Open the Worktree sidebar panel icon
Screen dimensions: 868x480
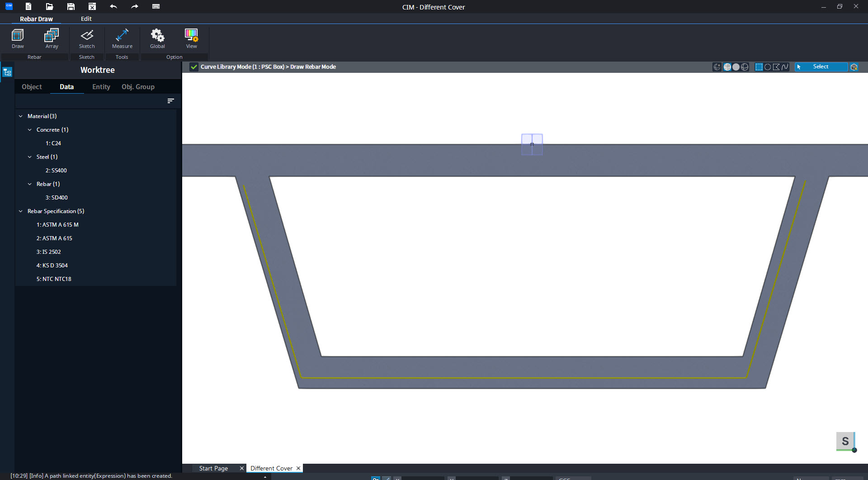tap(7, 72)
